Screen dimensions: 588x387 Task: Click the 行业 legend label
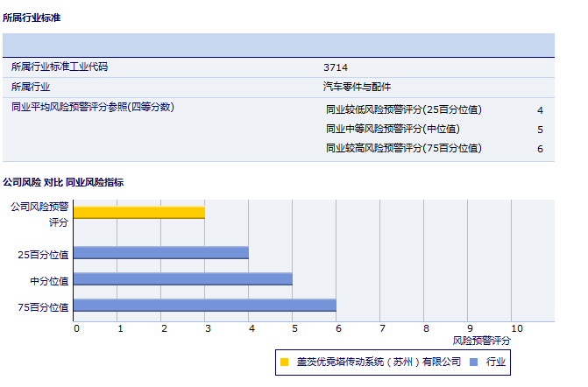496,361
